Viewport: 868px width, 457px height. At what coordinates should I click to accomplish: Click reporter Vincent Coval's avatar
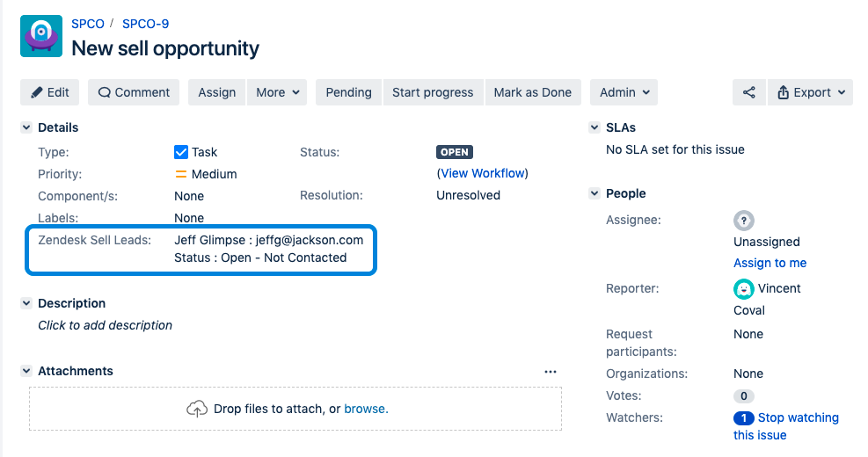click(744, 288)
